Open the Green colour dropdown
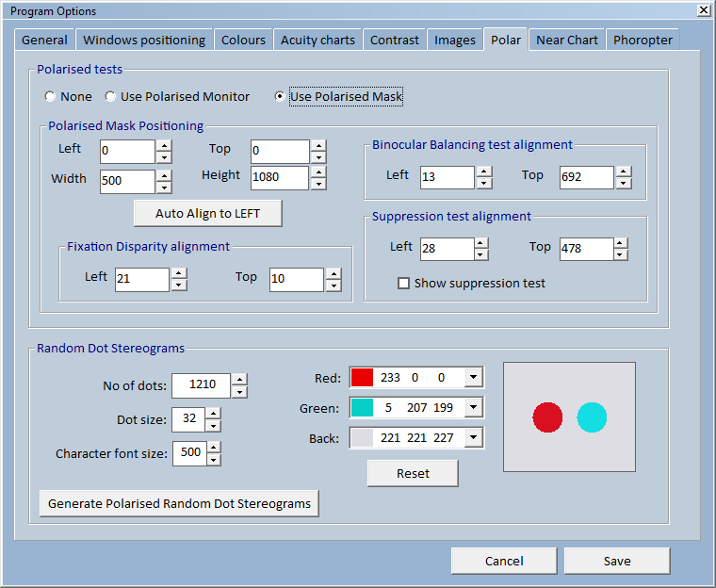Screen dimensions: 716x588 point(474,407)
